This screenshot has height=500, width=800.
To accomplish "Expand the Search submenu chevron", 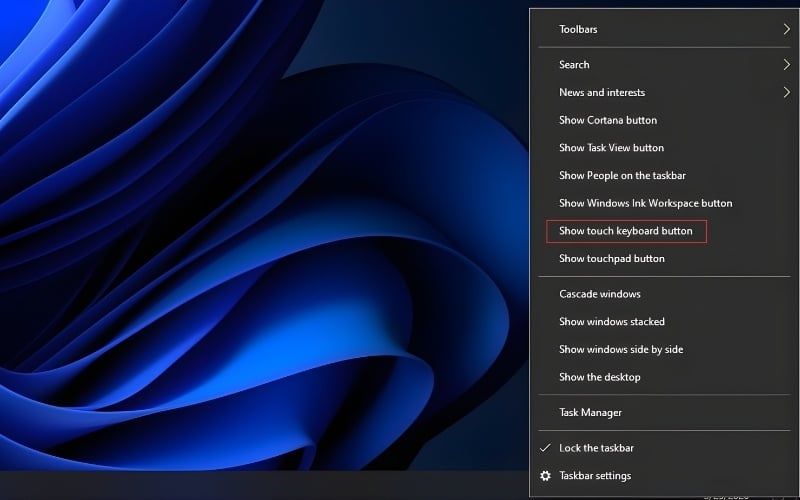I will tap(786, 65).
